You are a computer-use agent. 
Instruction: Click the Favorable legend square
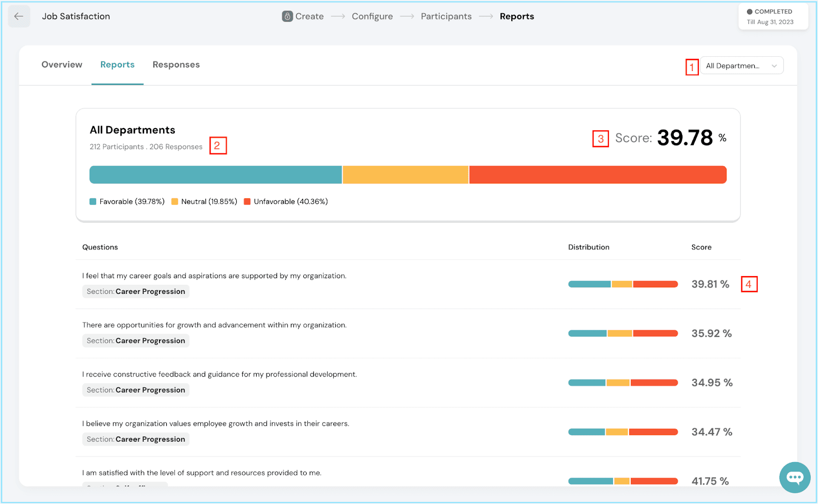(x=93, y=201)
